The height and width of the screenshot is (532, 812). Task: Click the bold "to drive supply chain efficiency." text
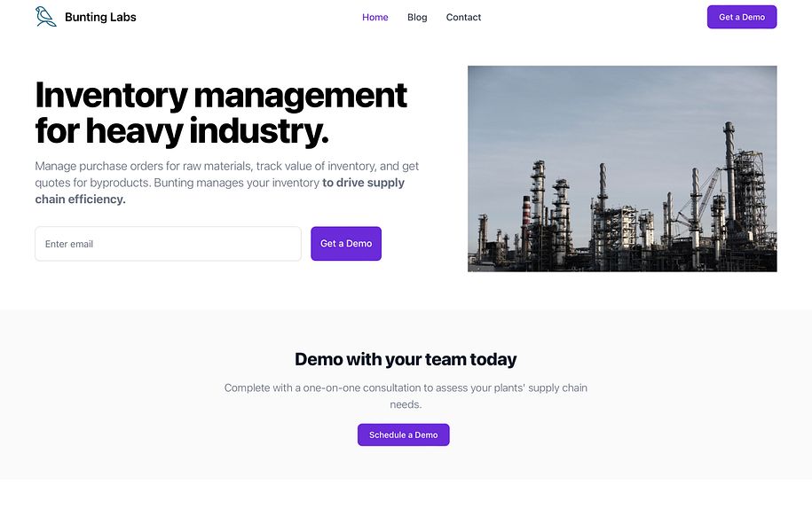(x=219, y=191)
